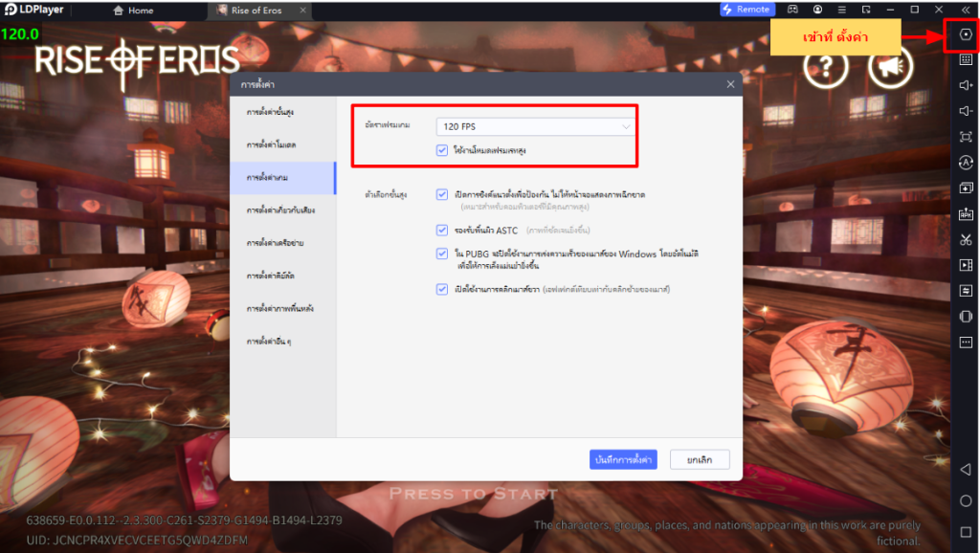The height and width of the screenshot is (553, 980).
Task: Toggle the right-click mouse checkbox
Action: coord(442,289)
